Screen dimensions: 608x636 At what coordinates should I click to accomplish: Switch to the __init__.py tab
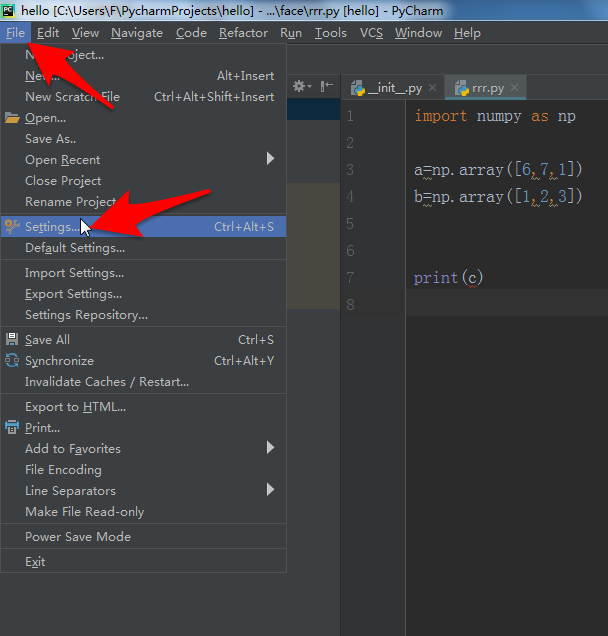click(393, 88)
